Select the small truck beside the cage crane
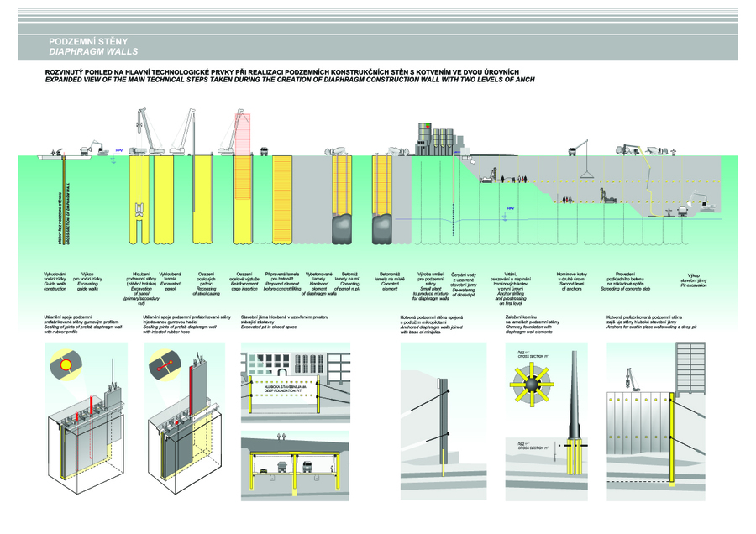 pos(265,151)
